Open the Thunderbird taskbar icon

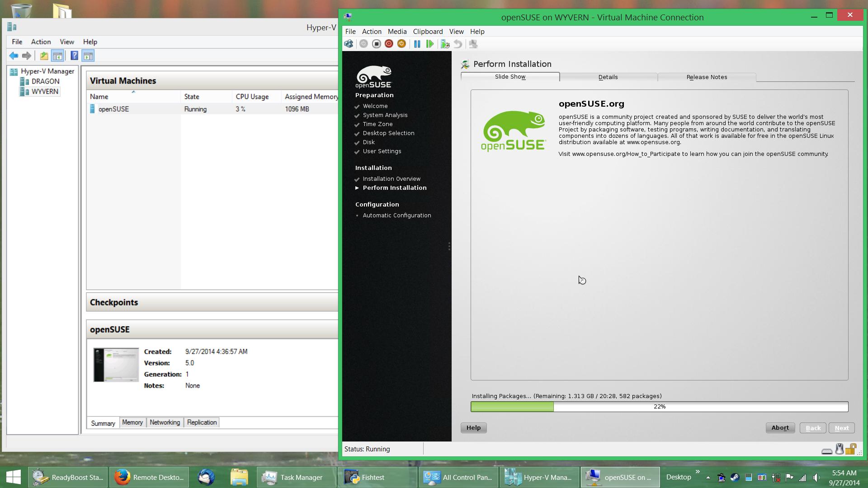(206, 477)
